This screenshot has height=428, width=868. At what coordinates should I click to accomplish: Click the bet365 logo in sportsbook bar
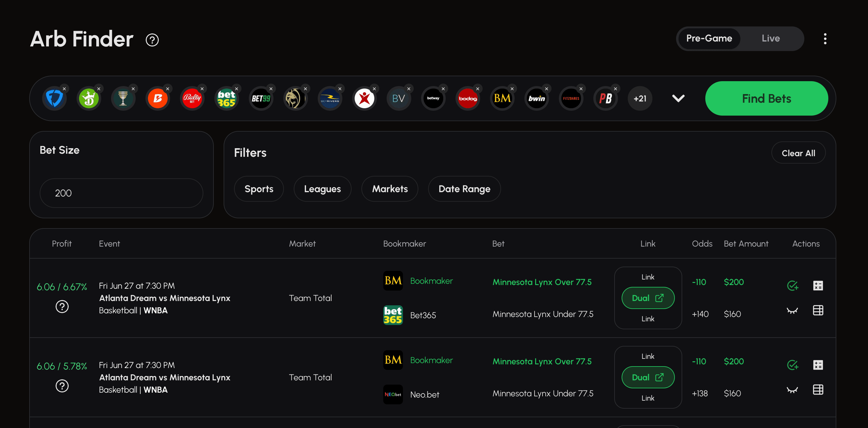[x=226, y=98]
